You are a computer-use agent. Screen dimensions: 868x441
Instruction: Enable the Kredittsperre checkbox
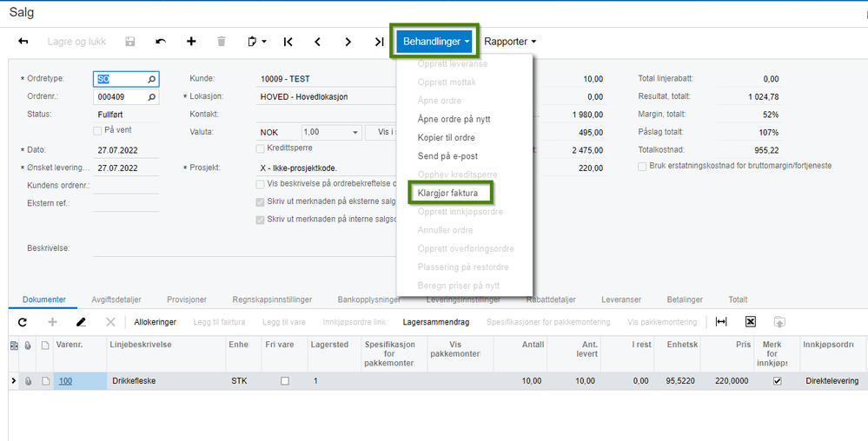click(260, 148)
